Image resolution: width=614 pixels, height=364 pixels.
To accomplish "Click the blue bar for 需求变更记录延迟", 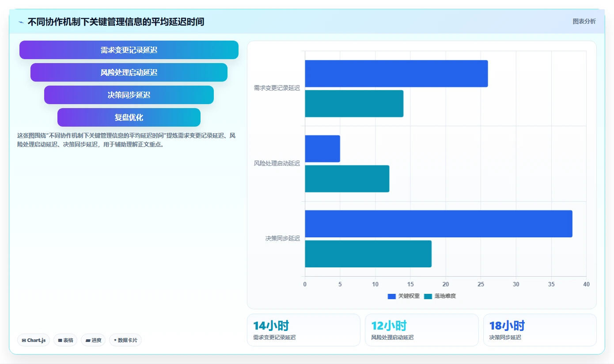I will (x=396, y=74).
